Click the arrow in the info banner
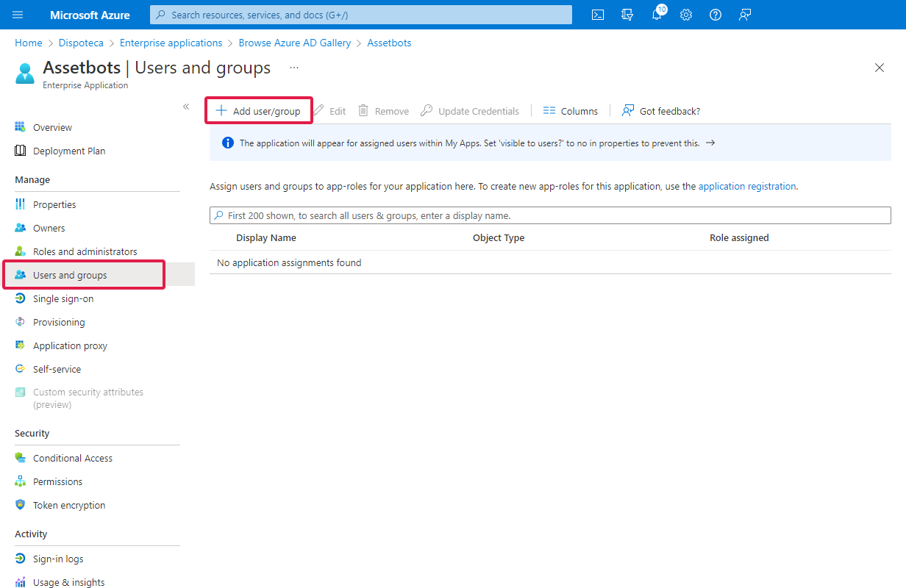906x588 pixels. pyautogui.click(x=710, y=143)
